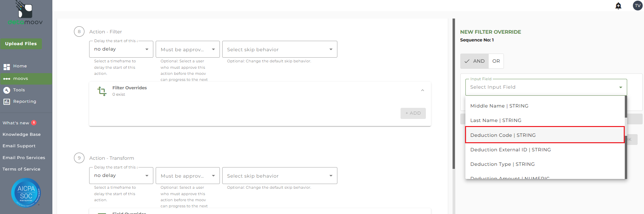
Task: Click the notification bell icon
Action: [618, 6]
